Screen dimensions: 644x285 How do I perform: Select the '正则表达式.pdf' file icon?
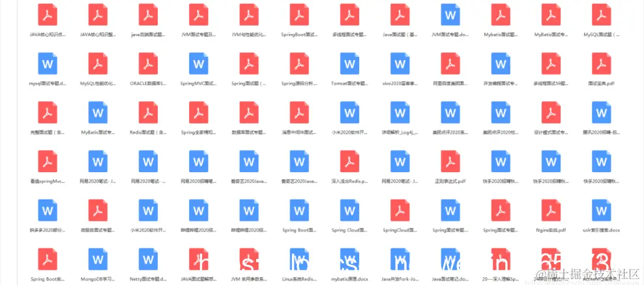[450, 161]
